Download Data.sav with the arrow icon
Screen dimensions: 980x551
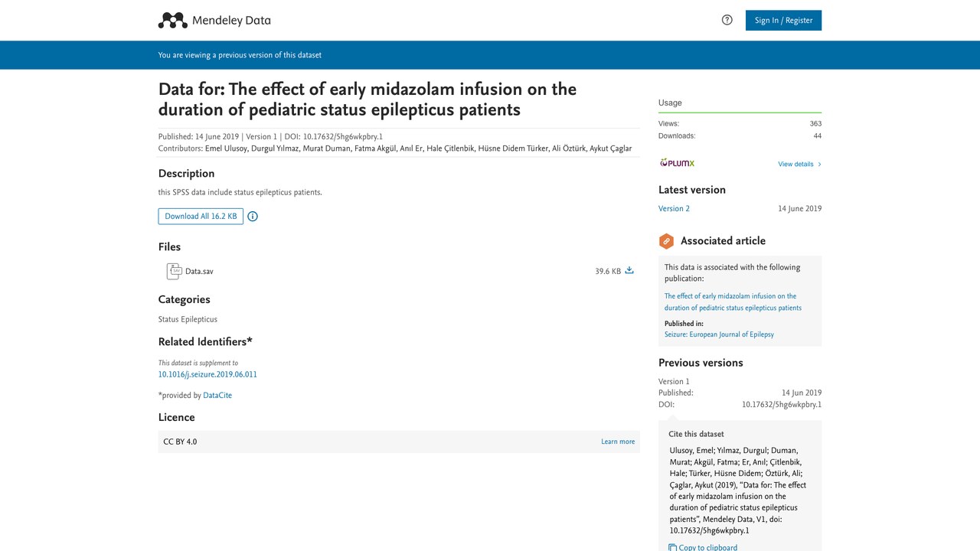pyautogui.click(x=629, y=270)
